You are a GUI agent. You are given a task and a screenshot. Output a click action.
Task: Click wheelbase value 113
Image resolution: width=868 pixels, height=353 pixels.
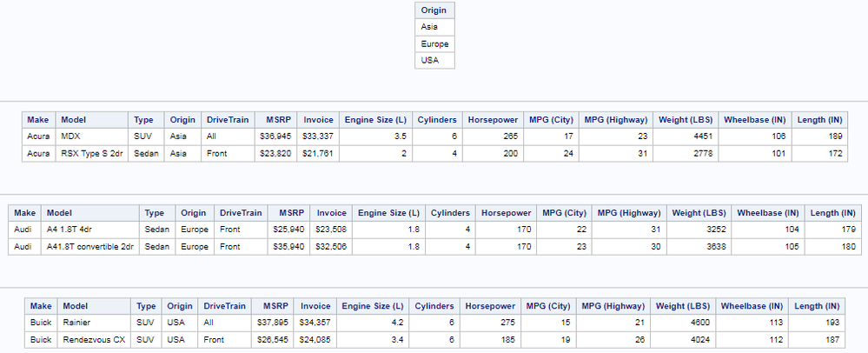752,323
